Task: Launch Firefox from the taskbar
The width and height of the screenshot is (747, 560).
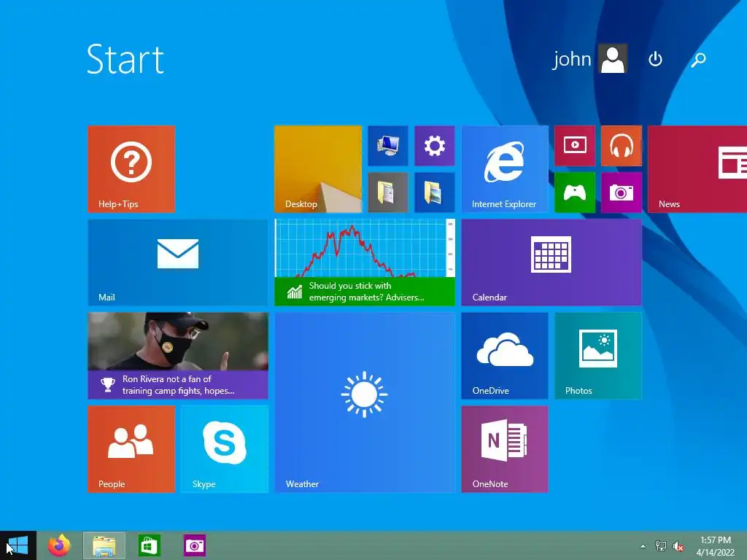Action: coord(59,545)
